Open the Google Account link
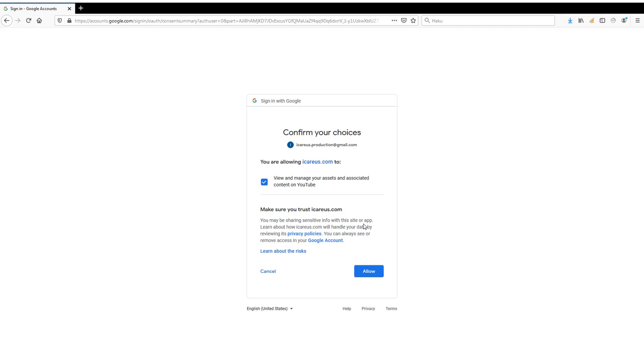Screen dimensions: 644x362 click(x=325, y=240)
